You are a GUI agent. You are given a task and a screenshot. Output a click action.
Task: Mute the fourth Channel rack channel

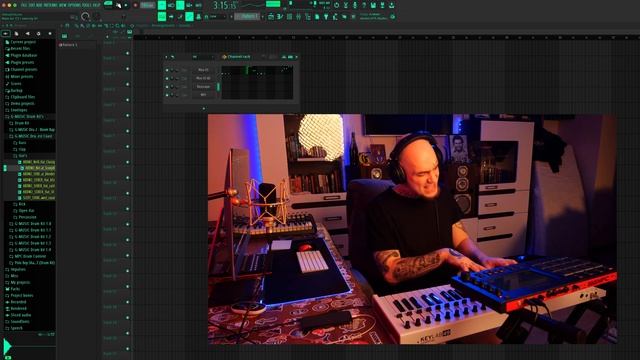(x=167, y=95)
